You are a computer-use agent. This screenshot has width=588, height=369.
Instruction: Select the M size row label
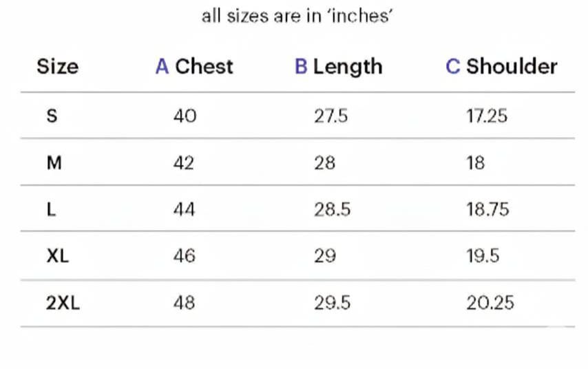pyautogui.click(x=53, y=163)
